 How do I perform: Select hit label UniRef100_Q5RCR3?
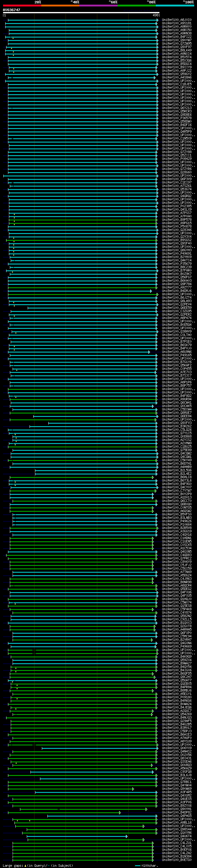pos(177,111)
